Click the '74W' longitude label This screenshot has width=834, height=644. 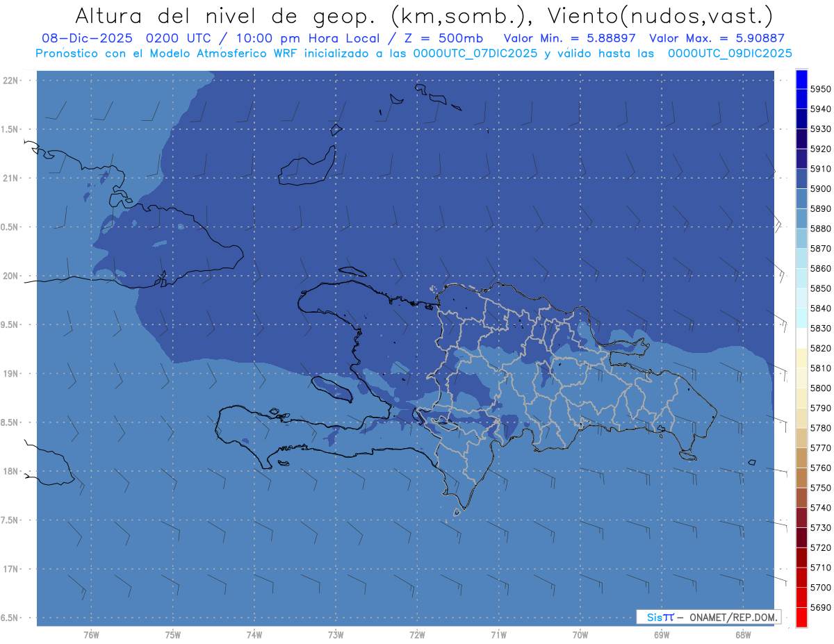tap(254, 635)
